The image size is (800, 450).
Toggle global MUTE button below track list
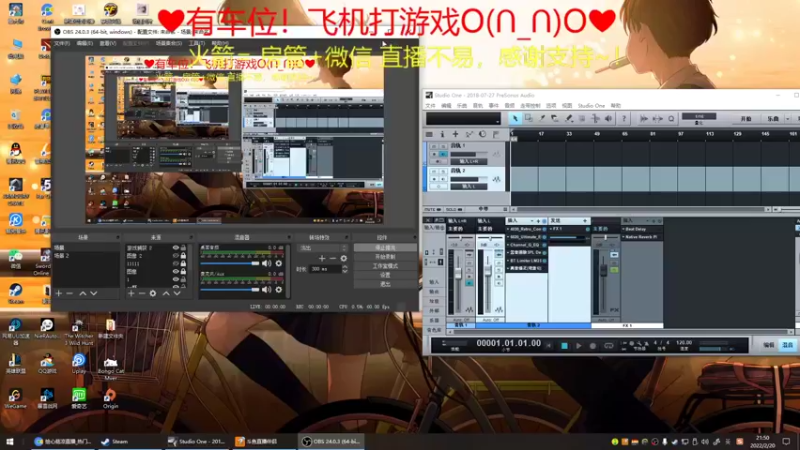[x=432, y=209]
